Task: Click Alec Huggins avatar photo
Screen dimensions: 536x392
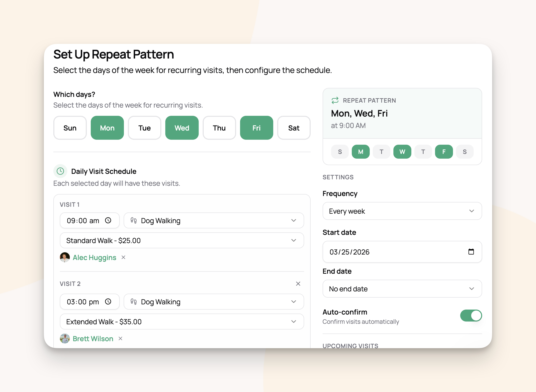Action: (x=65, y=257)
